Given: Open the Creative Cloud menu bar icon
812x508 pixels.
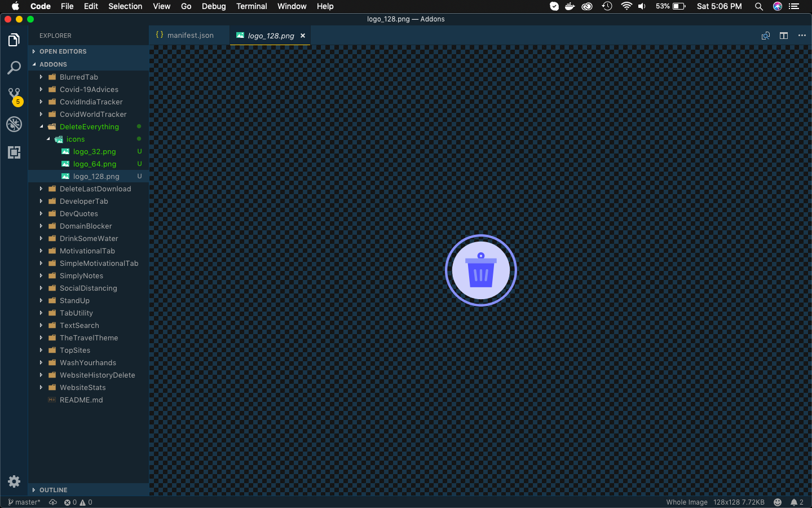Looking at the screenshot, I should pyautogui.click(x=587, y=6).
